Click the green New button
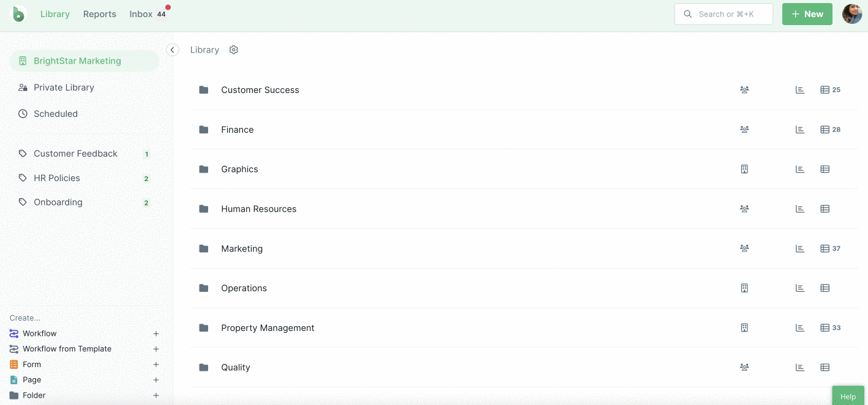 (807, 13)
